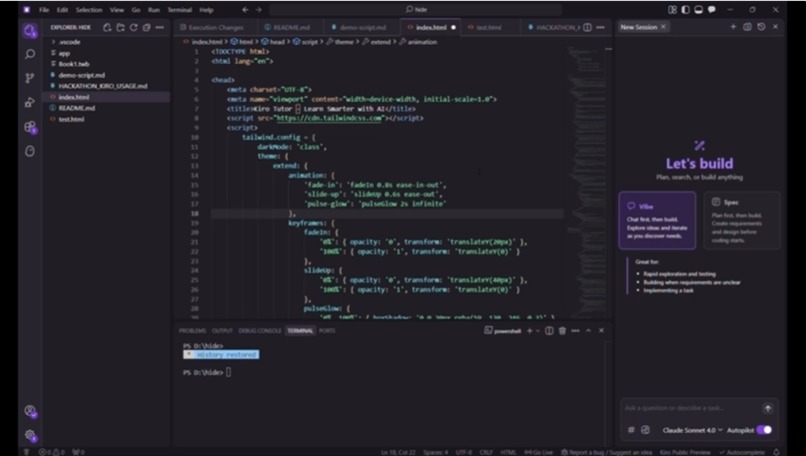This screenshot has width=806, height=456.
Task: Go forward with the navigation arrow
Action: pyautogui.click(x=259, y=10)
